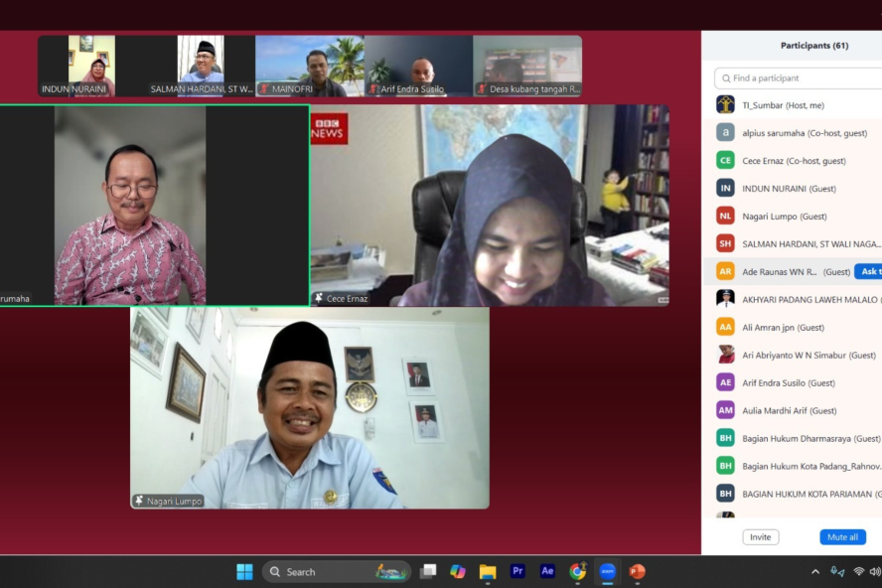Launch Adobe After Effects from taskbar

(547, 571)
